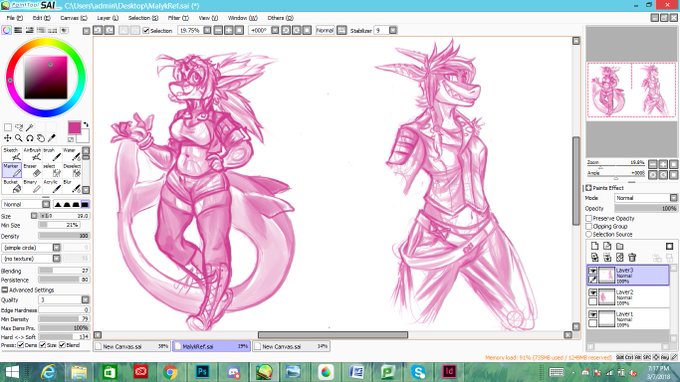Select the Binary pen tool
Image resolution: width=680 pixels, height=382 pixels.
tap(32, 186)
